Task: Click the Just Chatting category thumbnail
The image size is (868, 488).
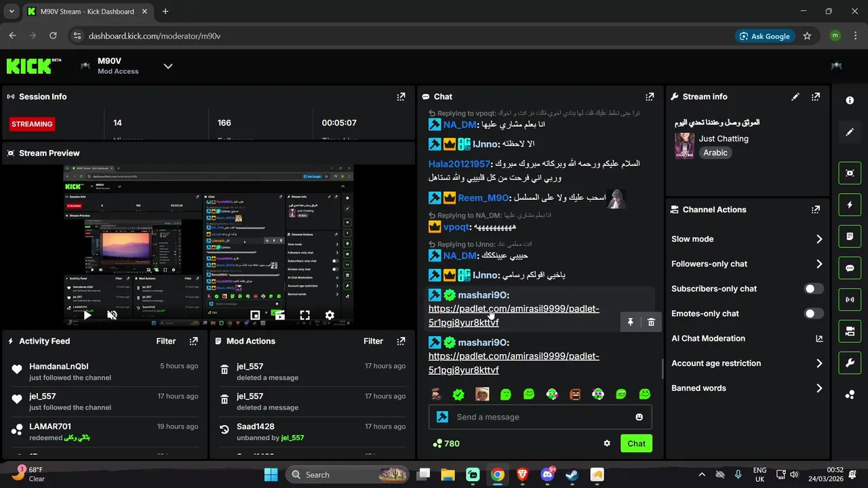Action: point(684,146)
